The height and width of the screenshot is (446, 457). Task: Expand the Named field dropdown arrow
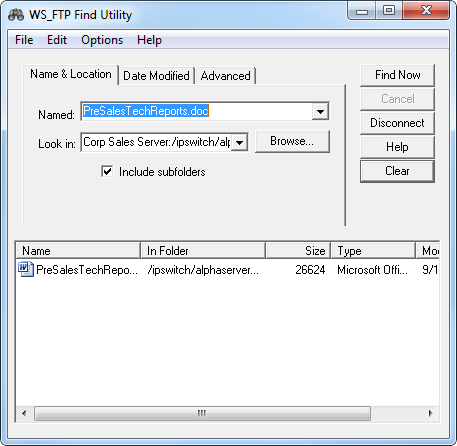[x=320, y=111]
